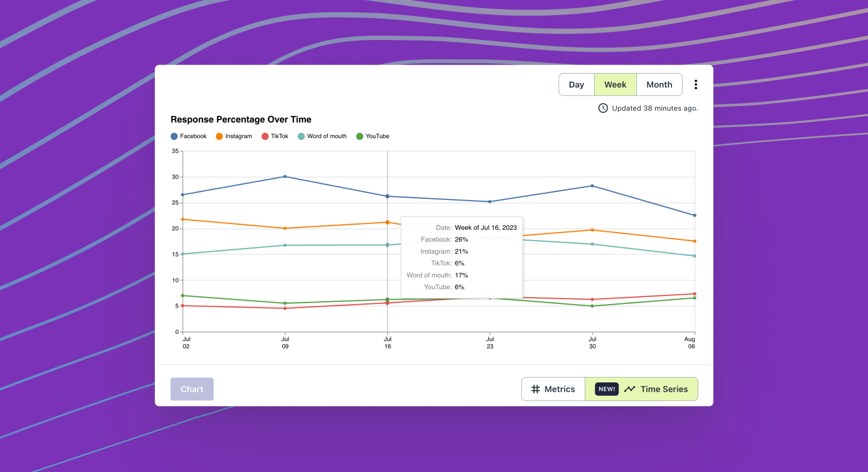Click the Jul 23 x-axis label

click(x=490, y=342)
